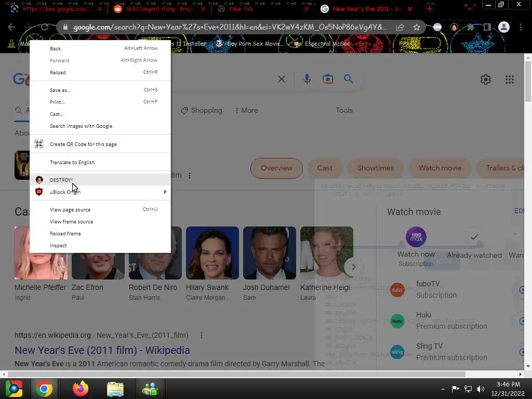532x399 pixels.
Task: Open options for Wikipedia result
Action: click(202, 335)
